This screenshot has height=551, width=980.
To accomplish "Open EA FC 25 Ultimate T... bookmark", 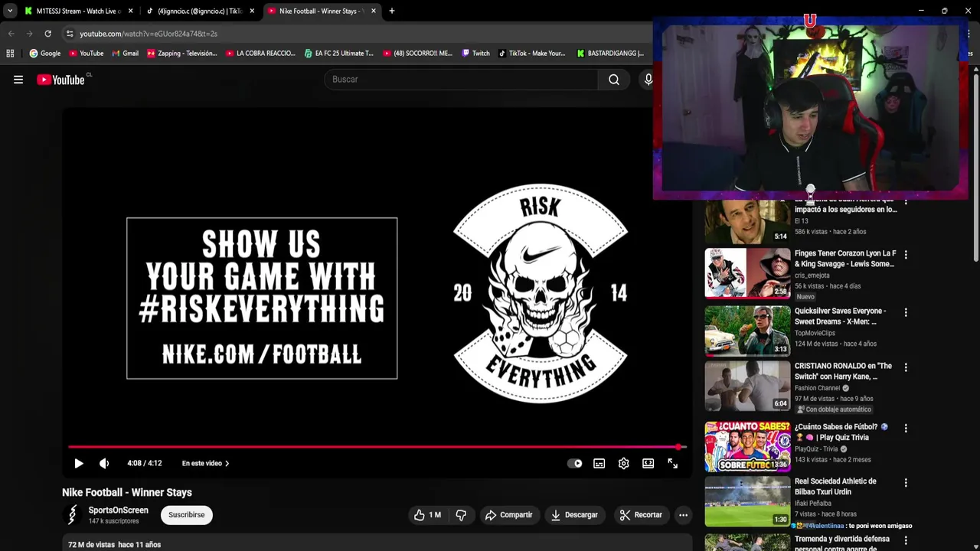I will point(338,54).
